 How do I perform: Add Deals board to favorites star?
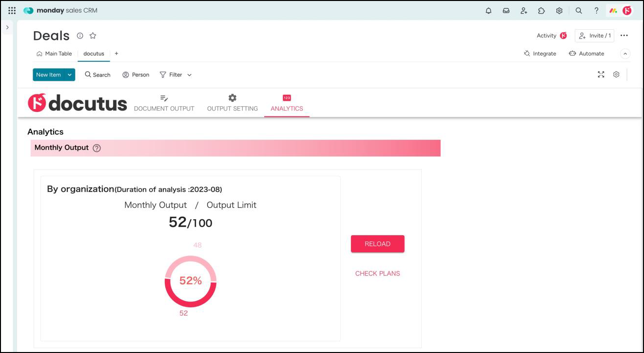[x=93, y=36]
